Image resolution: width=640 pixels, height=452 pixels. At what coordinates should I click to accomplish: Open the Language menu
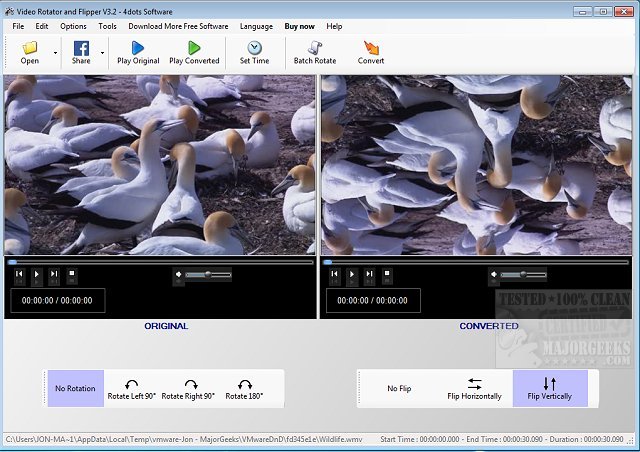click(256, 26)
